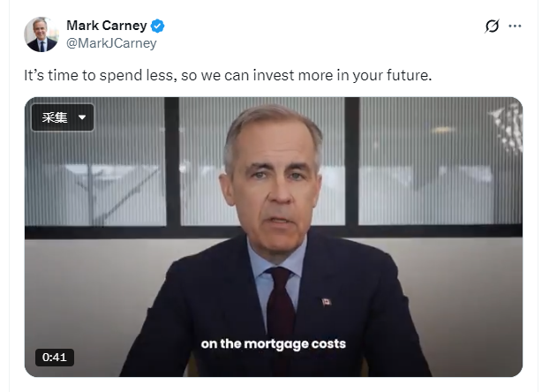Open the @MarkJCarney handle link

(x=111, y=43)
